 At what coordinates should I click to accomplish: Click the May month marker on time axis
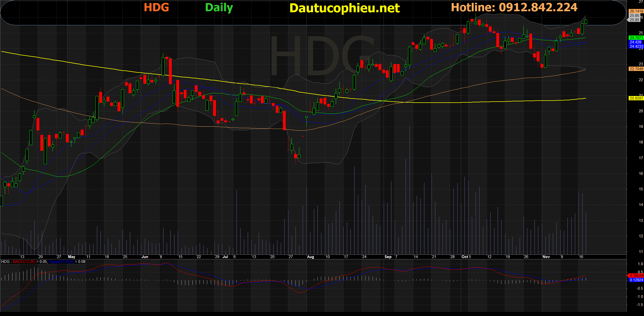click(x=72, y=257)
